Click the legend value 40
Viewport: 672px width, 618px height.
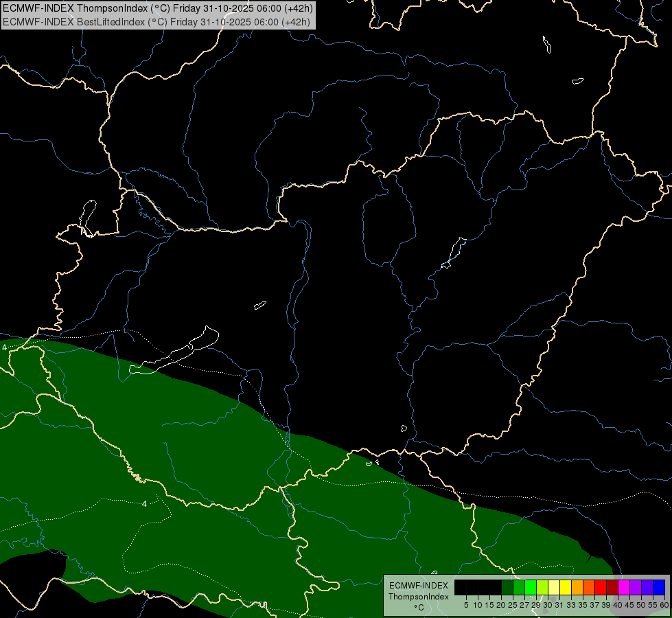[618, 605]
